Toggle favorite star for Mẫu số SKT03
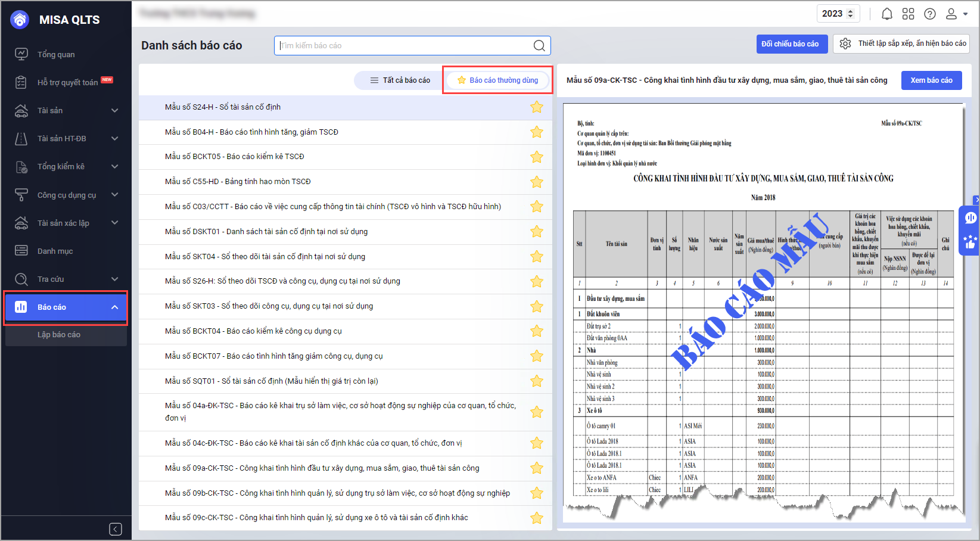 point(536,306)
